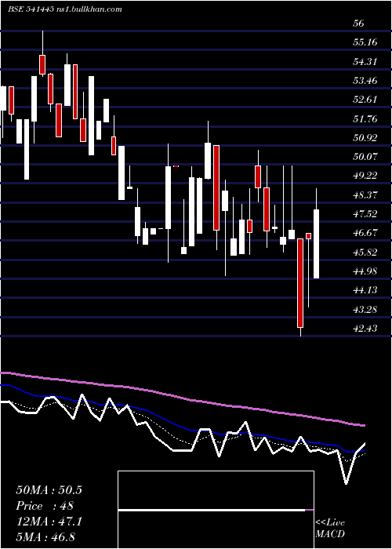This screenshot has height=549, width=392.
Task: Click the BSE 541445 ns1.bullkhan.com header text
Action: [x=65, y=9]
